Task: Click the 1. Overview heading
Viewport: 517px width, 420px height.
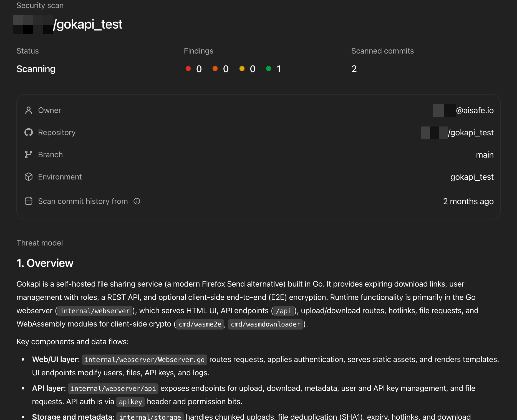Action: (x=45, y=263)
